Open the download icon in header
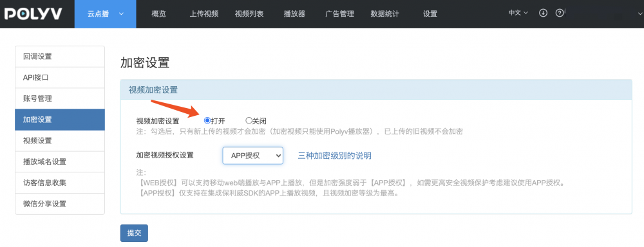Image resolution: width=644 pixels, height=247 pixels. pyautogui.click(x=543, y=13)
